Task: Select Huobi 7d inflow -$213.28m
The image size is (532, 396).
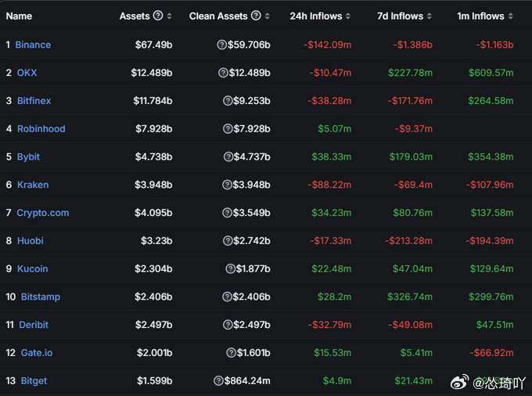Action: click(x=409, y=240)
